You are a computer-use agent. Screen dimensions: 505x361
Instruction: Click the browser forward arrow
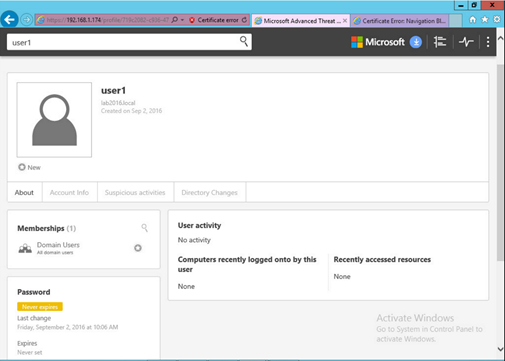click(26, 20)
